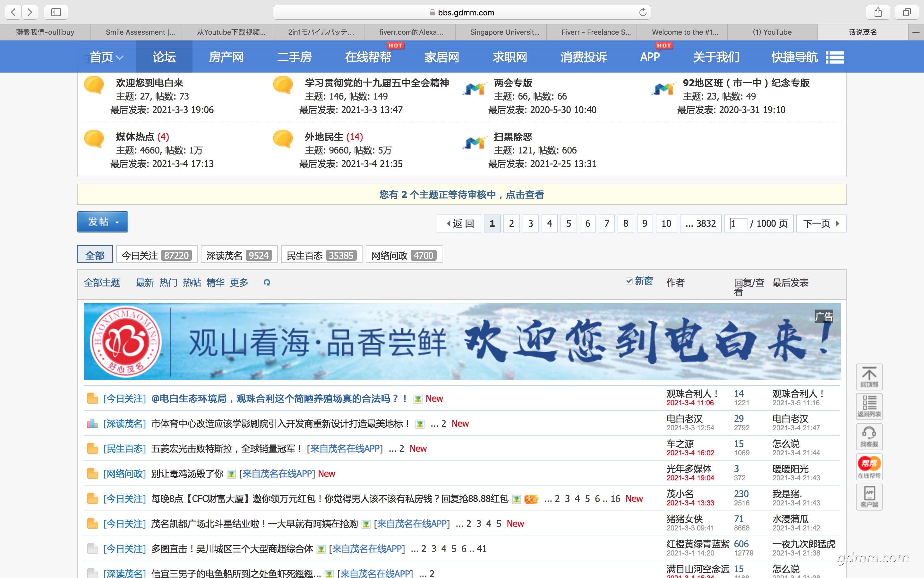Click the 两会专版 forum logo icon

(x=474, y=89)
